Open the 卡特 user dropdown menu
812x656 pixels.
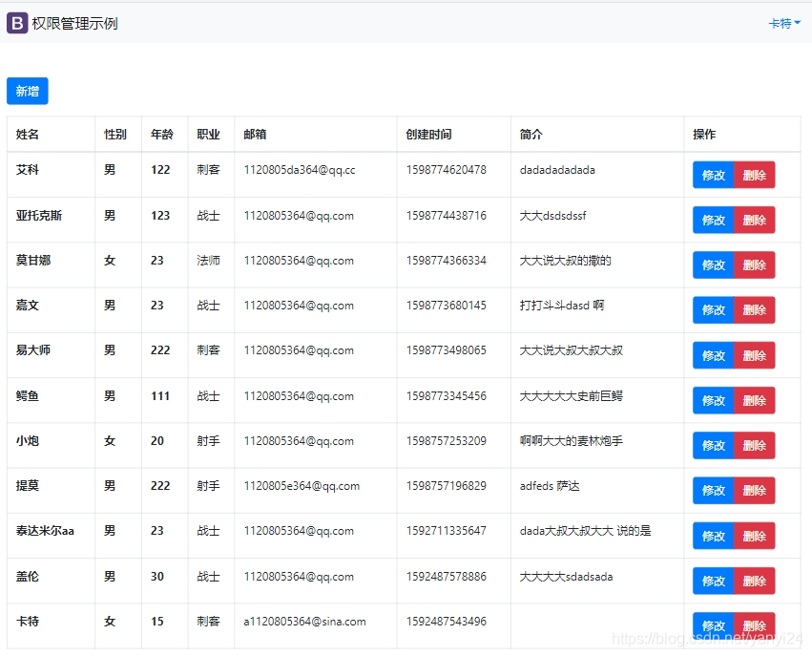click(784, 23)
